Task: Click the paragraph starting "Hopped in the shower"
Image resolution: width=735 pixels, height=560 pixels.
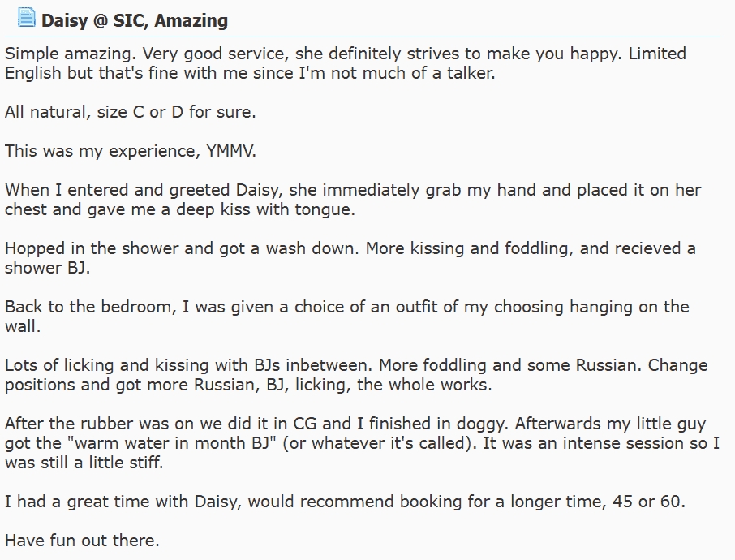Action: pyautogui.click(x=350, y=258)
